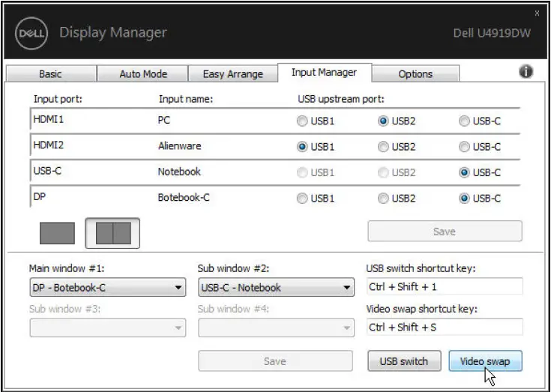Image resolution: width=551 pixels, height=392 pixels.
Task: Open the info icon next to the tabs
Action: [526, 72]
